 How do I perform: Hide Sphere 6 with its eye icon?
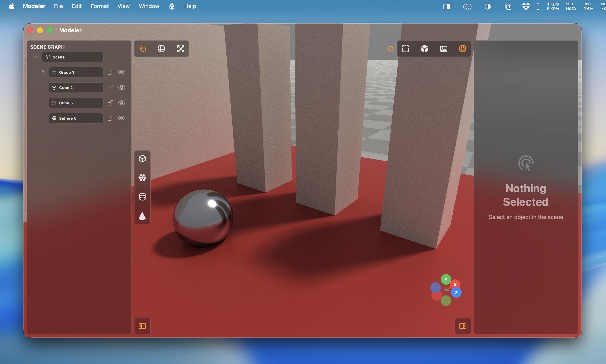122,118
